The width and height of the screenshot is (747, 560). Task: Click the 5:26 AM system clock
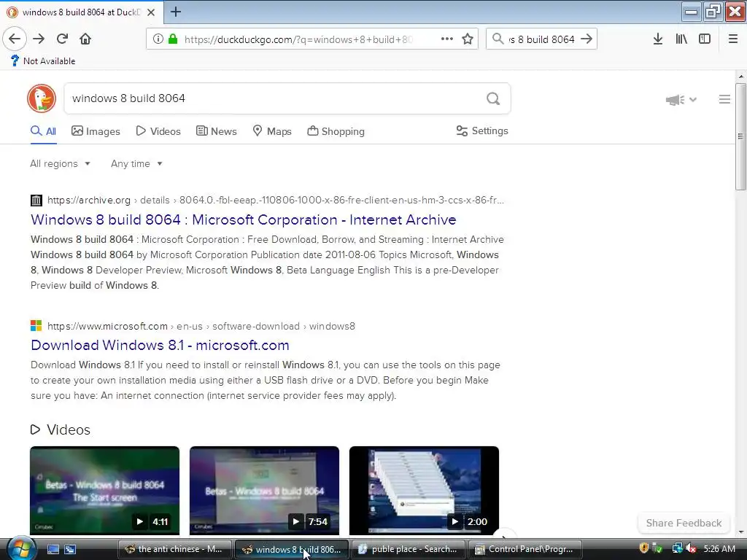(x=719, y=548)
